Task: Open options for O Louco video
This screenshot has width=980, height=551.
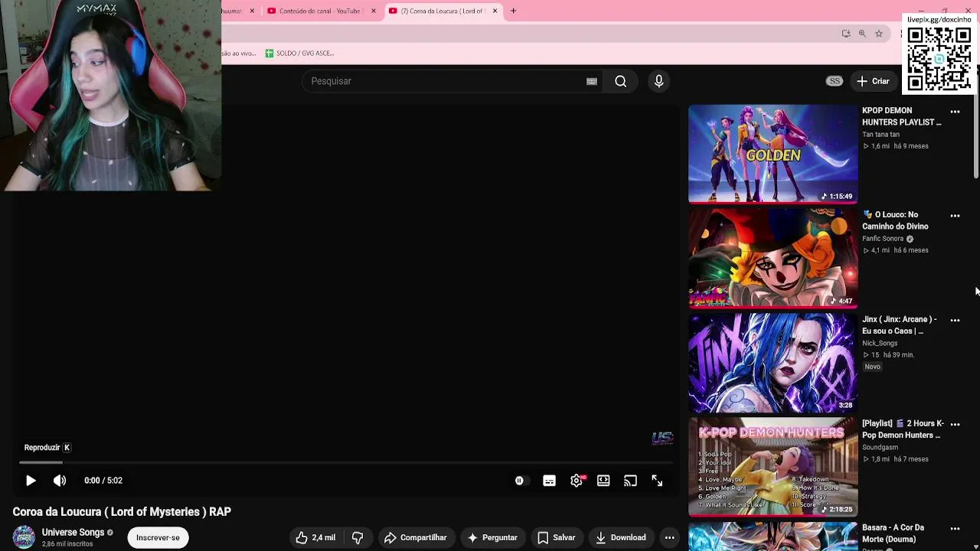Action: tap(955, 216)
